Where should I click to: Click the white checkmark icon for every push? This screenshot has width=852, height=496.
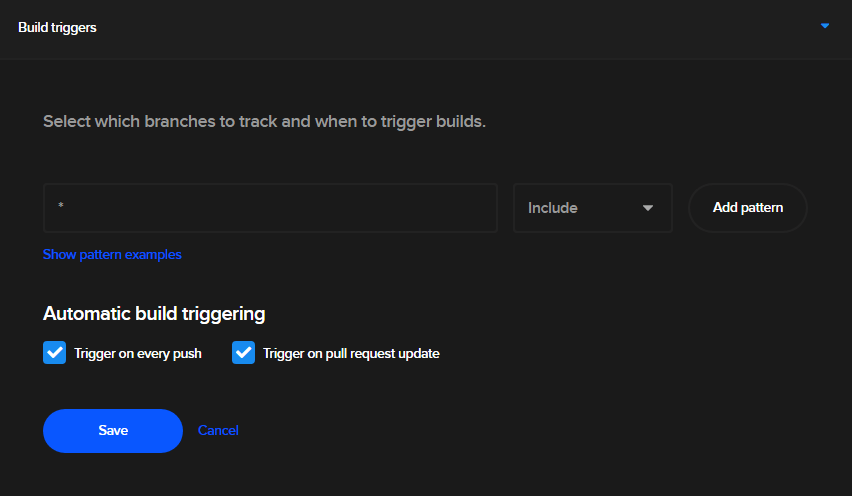(x=54, y=353)
